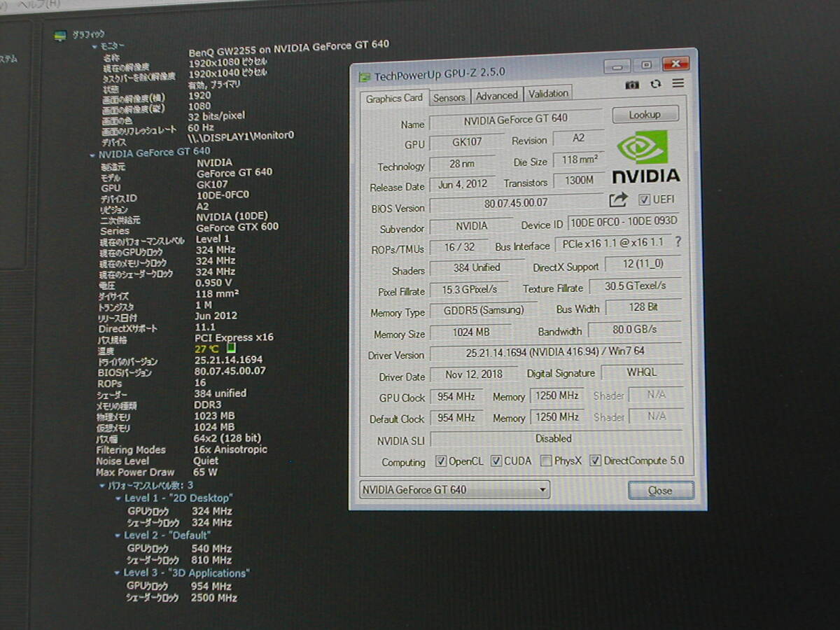
Task: Click the "10DE-0FC0" device ID value
Action: click(223, 195)
